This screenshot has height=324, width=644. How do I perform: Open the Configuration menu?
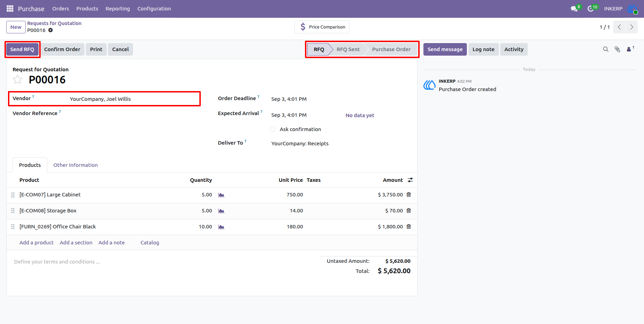tap(154, 9)
